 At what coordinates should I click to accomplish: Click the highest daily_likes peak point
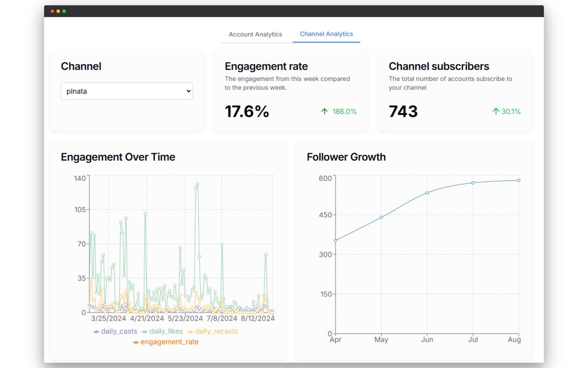click(x=198, y=184)
